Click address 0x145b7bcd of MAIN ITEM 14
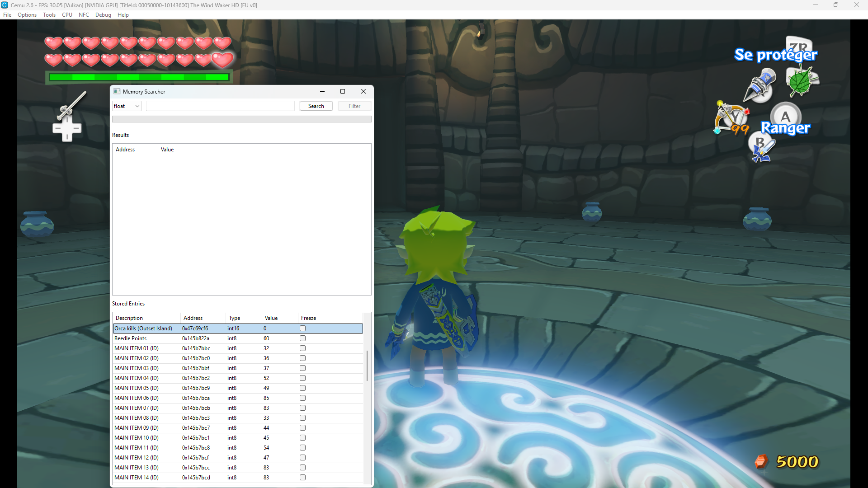Screen dimensions: 868x488 (x=196, y=478)
